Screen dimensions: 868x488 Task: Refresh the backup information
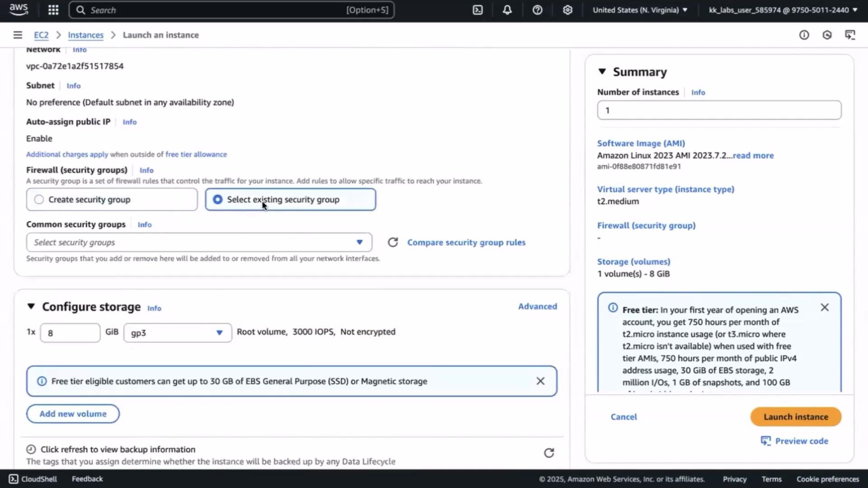[x=549, y=453]
